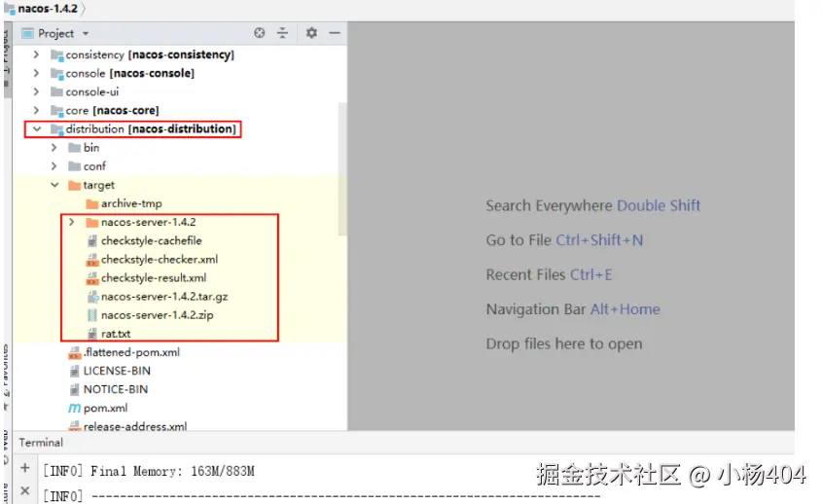Select core [nacos-core] tree row

coord(179,110)
